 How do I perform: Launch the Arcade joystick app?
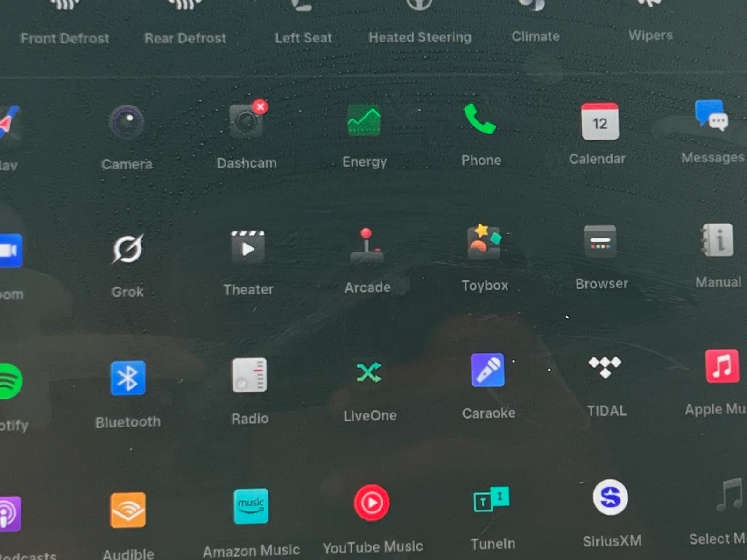(367, 245)
